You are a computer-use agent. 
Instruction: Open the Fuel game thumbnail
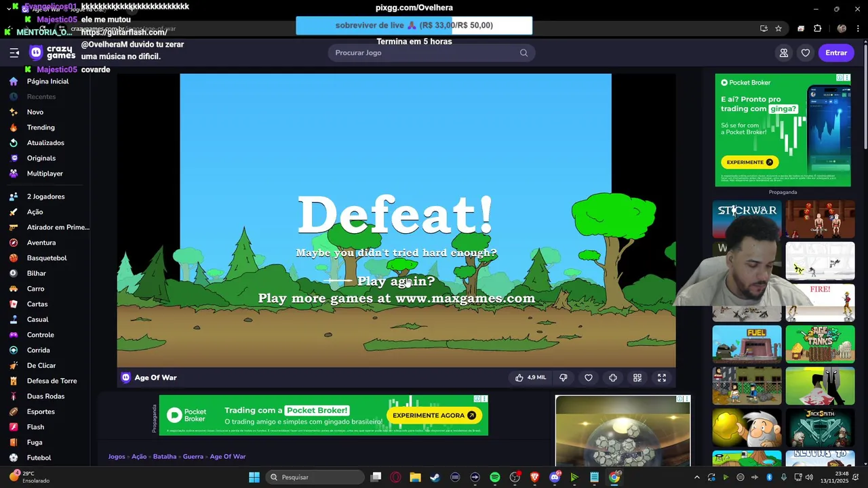[x=747, y=344]
